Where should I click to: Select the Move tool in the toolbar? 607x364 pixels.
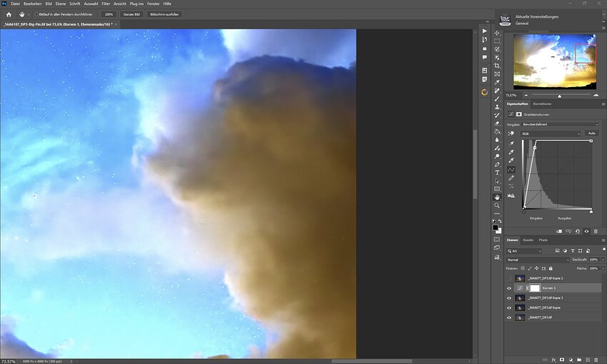tap(497, 32)
